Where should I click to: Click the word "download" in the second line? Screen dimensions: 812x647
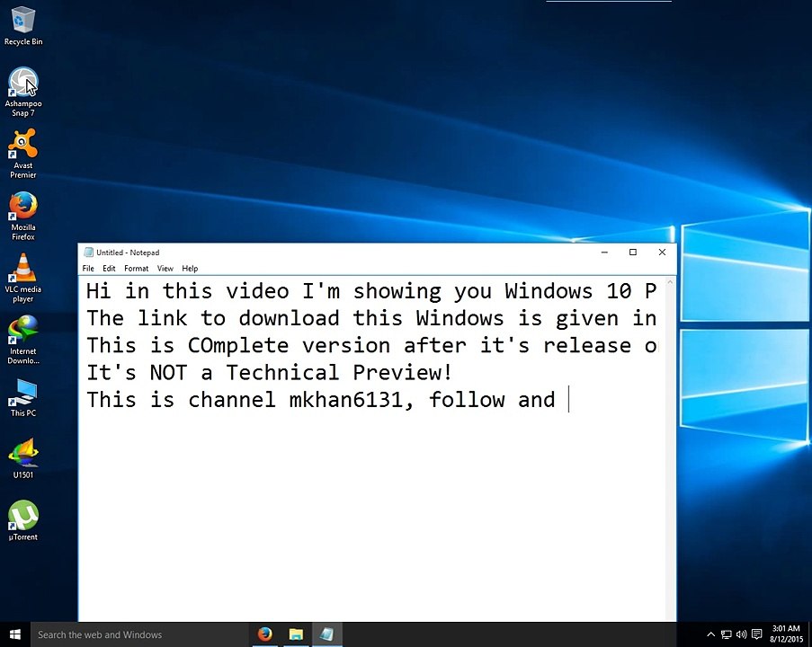289,318
